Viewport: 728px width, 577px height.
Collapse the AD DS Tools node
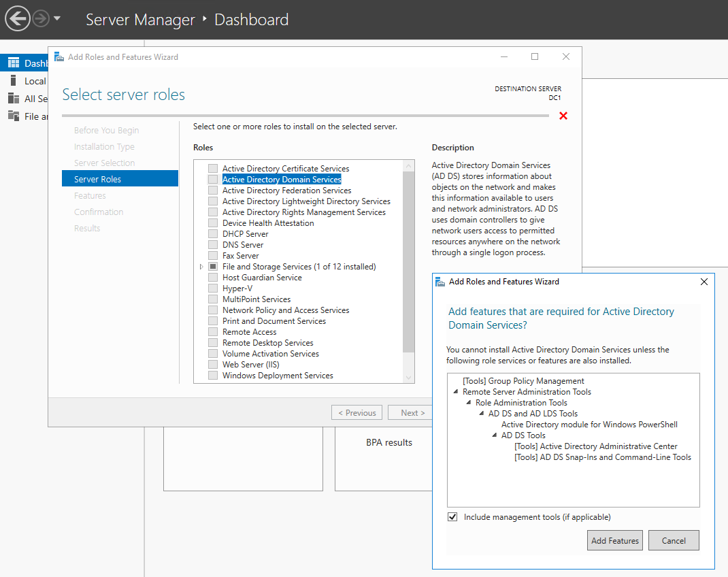(495, 435)
